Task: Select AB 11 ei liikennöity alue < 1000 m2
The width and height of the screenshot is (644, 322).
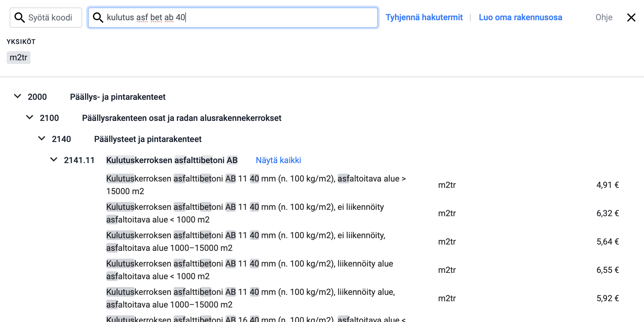Action: [x=245, y=213]
